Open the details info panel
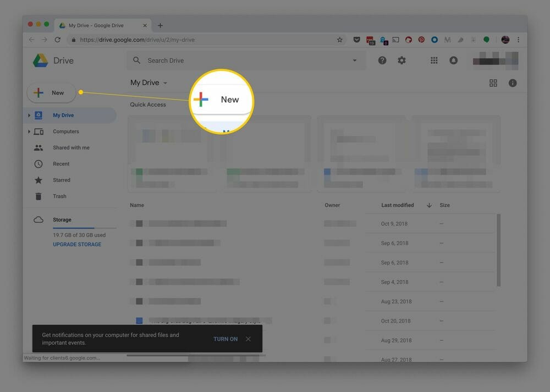This screenshot has height=392, width=550. pyautogui.click(x=513, y=82)
